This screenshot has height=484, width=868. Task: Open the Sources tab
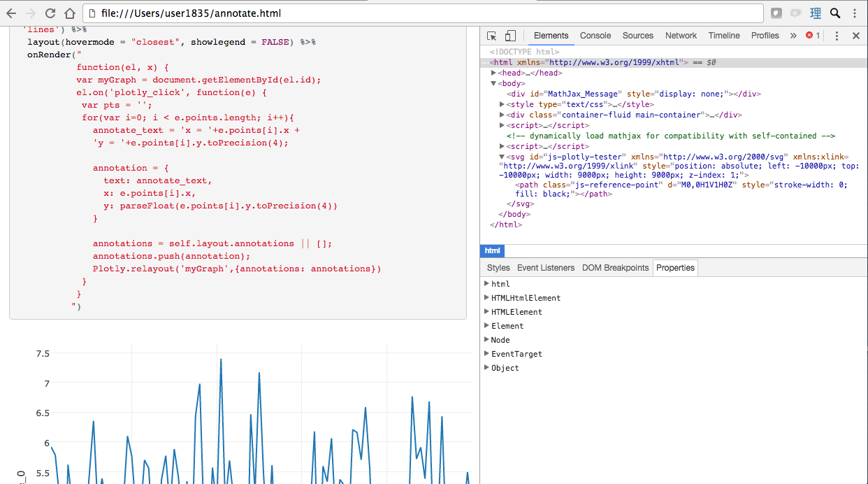[638, 36]
